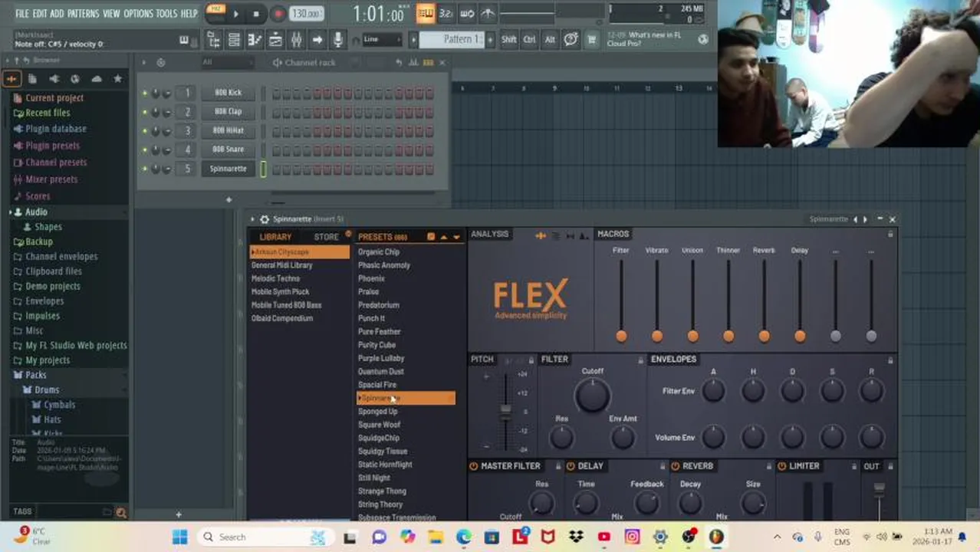Add a new channel with plus button

(229, 199)
